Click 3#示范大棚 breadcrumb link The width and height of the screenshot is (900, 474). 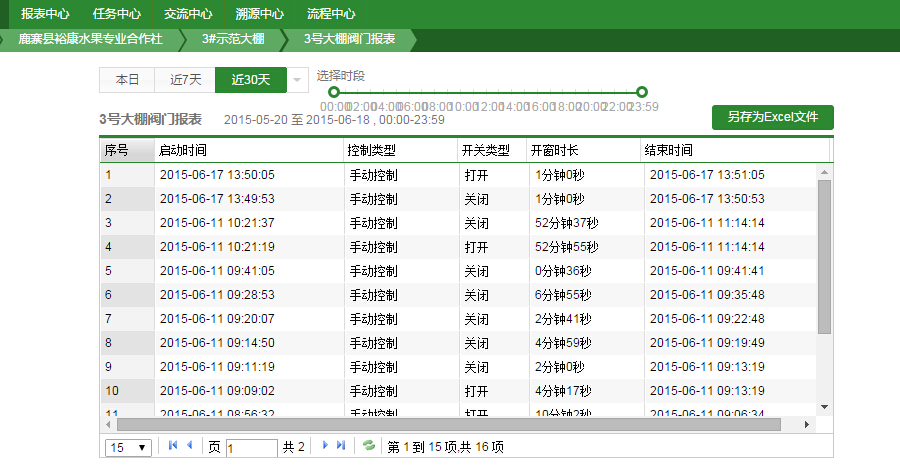click(232, 39)
